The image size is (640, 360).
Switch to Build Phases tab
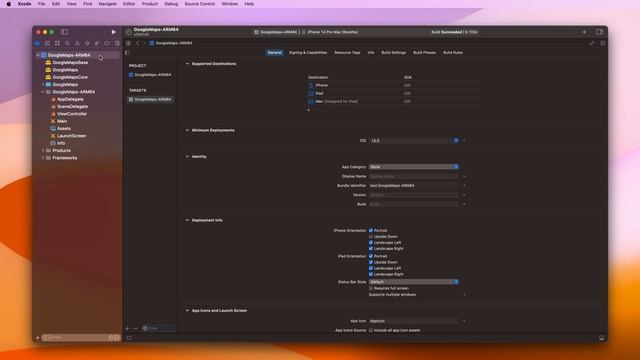(x=424, y=53)
